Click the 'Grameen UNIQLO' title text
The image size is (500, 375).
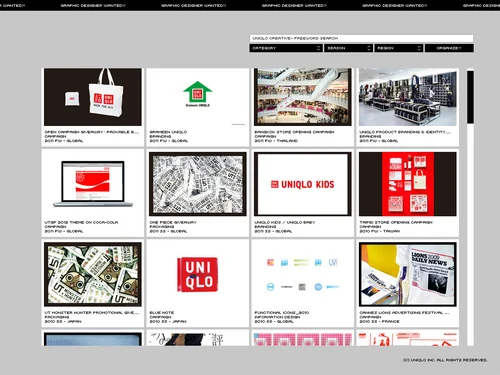168,132
